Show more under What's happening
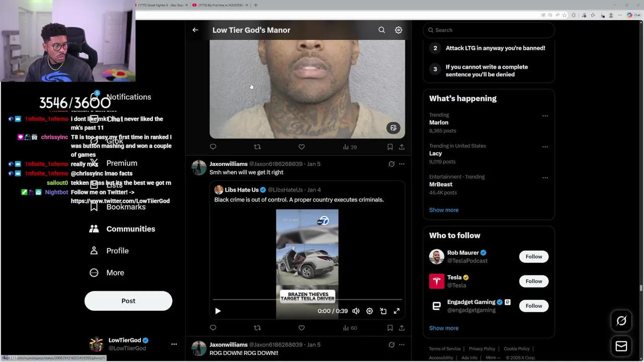This screenshot has width=644, height=362. coord(444,210)
